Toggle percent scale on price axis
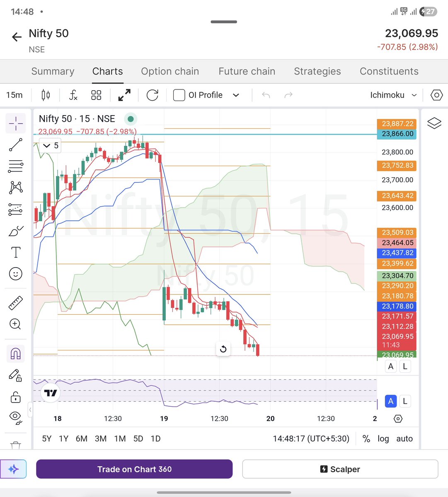The width and height of the screenshot is (448, 497). (366, 439)
